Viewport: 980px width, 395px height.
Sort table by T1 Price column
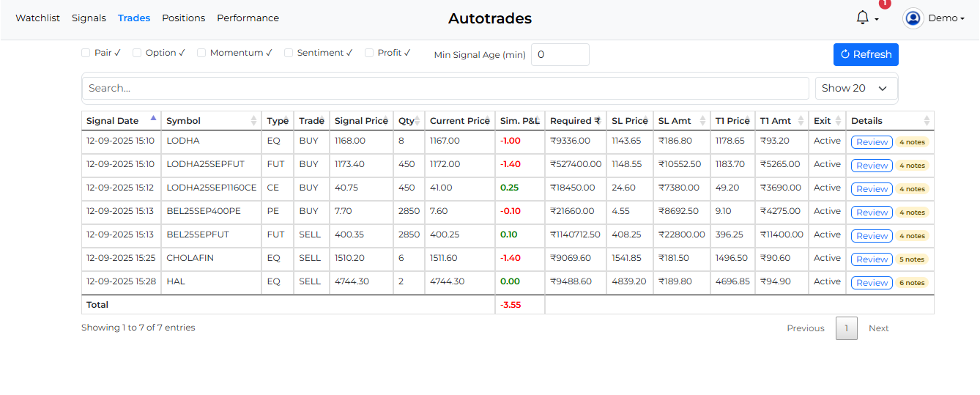pos(732,121)
